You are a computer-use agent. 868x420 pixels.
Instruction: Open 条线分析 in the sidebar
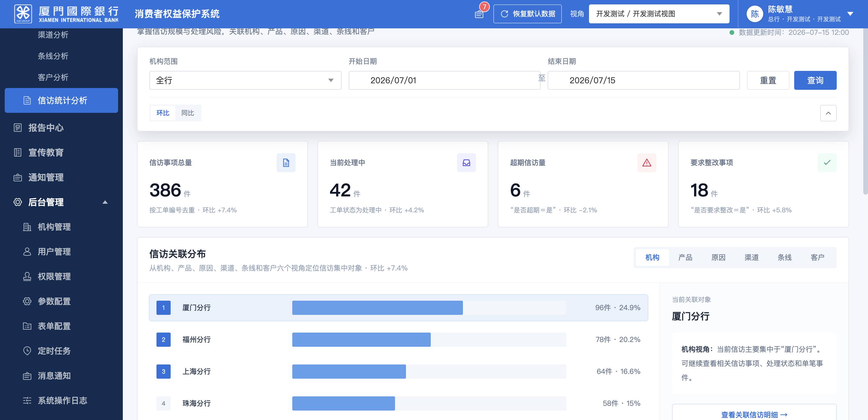[53, 56]
